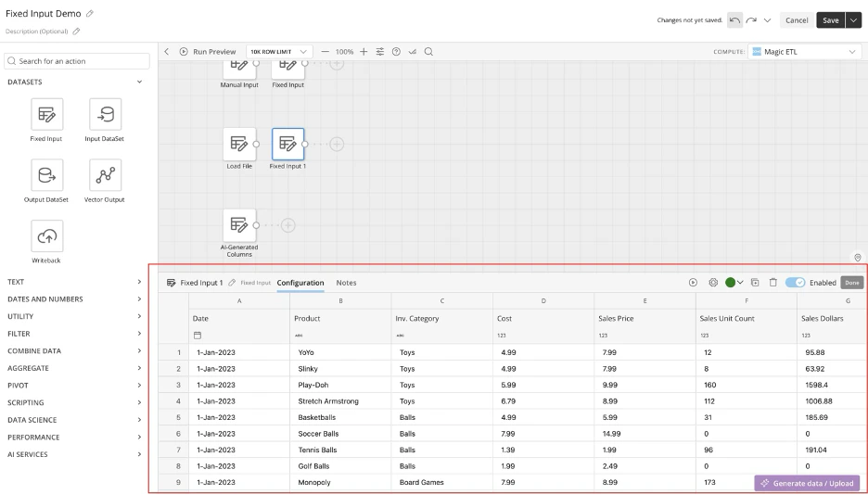The width and height of the screenshot is (868, 495).
Task: Delete the tile with trash icon
Action: point(773,283)
